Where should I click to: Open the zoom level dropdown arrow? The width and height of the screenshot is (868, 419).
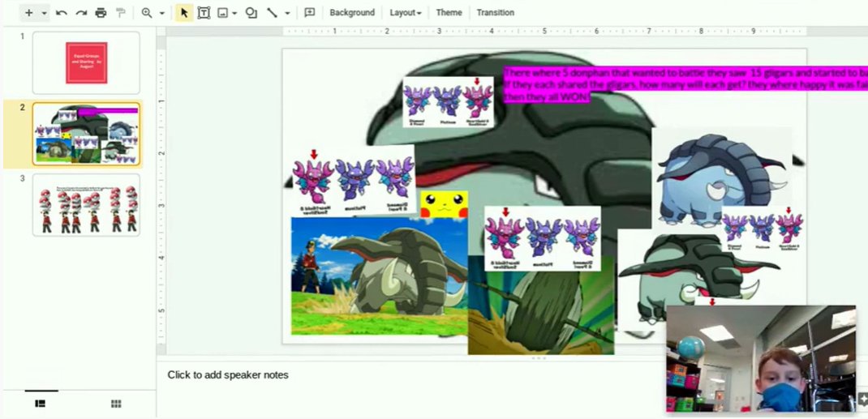pos(161,13)
